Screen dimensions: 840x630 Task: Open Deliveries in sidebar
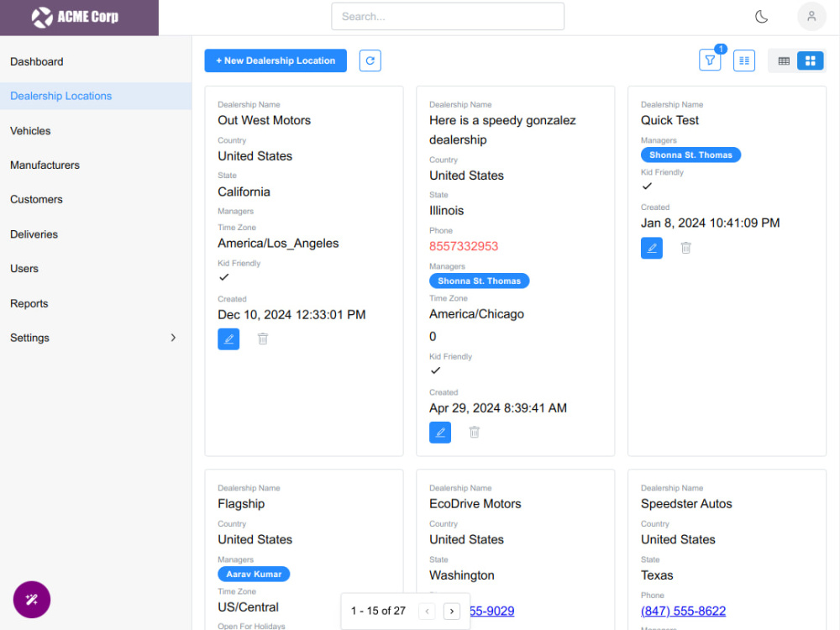tap(96, 234)
